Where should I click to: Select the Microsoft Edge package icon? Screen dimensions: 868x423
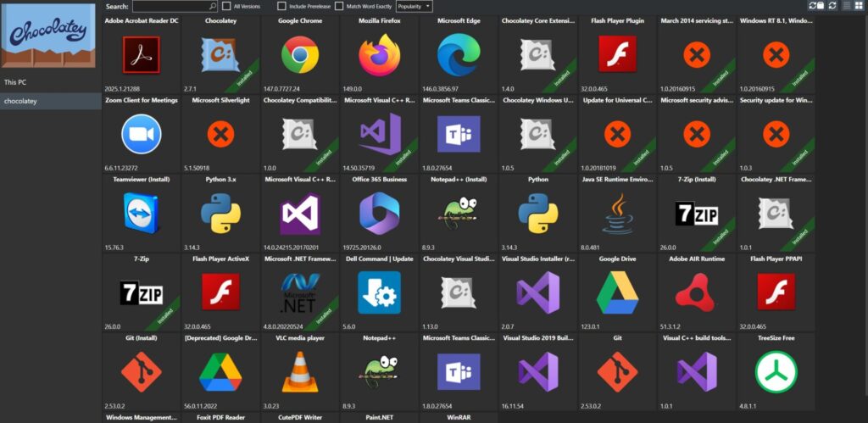pyautogui.click(x=459, y=54)
